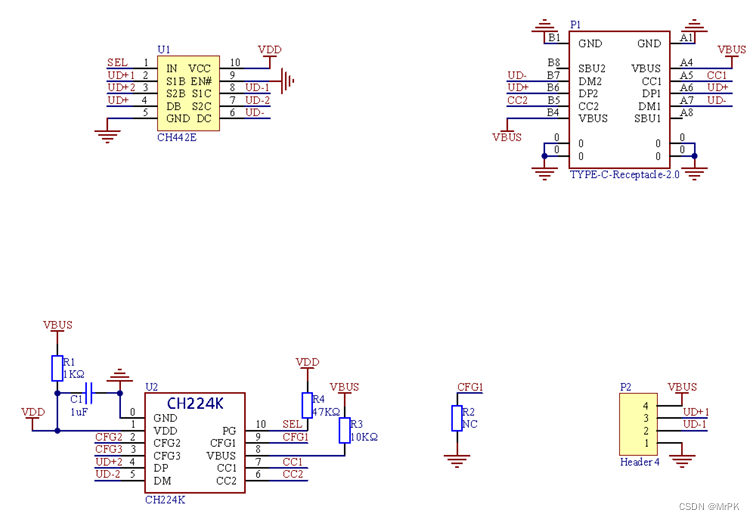Screen dimensions: 755x520
Task: Click the PG pin name in CH224K
Action: [229, 430]
